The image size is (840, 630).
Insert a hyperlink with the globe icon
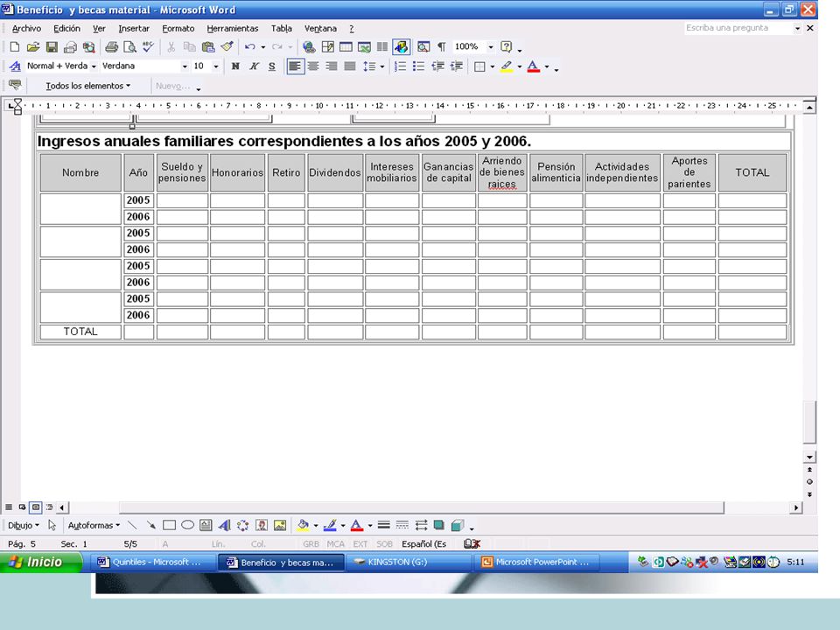point(309,47)
